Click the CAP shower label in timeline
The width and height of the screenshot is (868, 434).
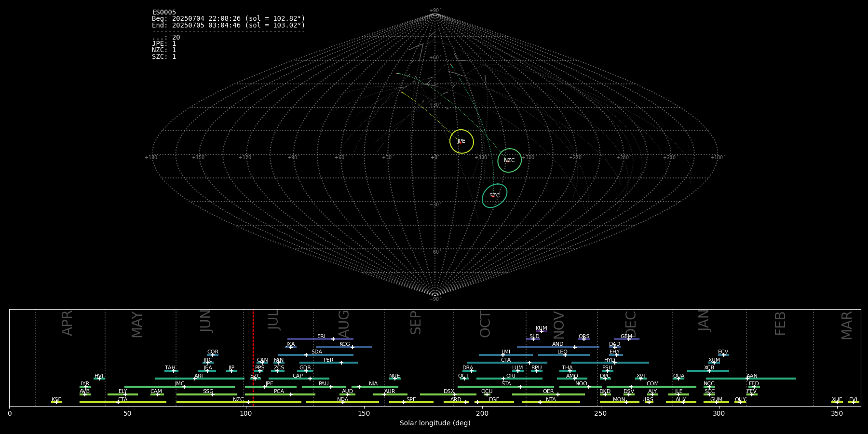298,376
